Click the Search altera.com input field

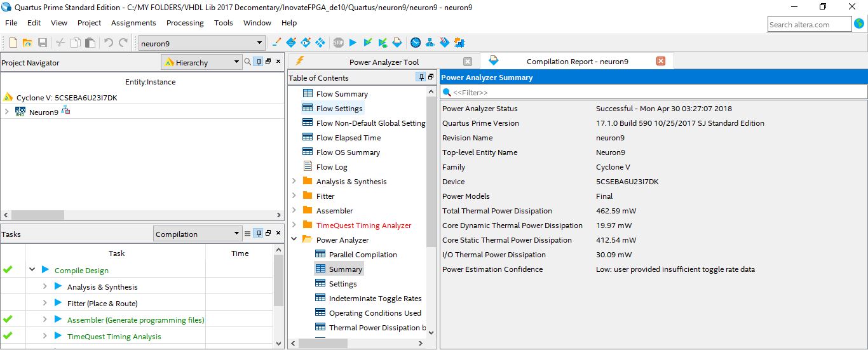click(x=810, y=24)
